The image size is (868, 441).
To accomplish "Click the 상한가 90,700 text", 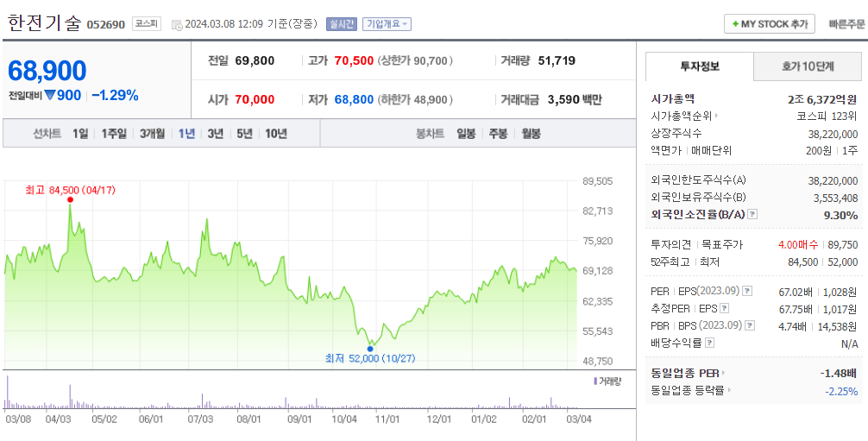I will click(415, 61).
